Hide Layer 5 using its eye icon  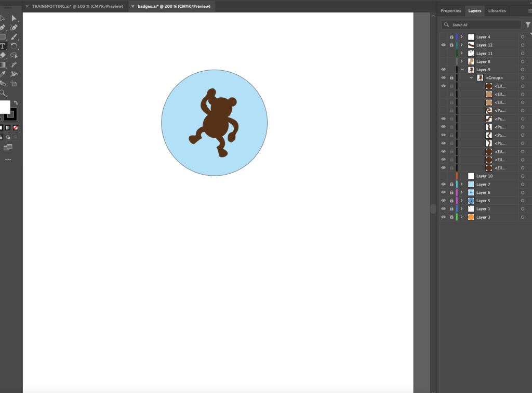click(444, 201)
